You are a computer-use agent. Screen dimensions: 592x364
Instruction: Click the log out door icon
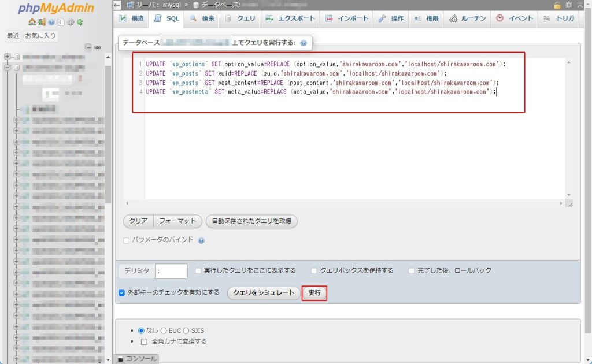[41, 23]
